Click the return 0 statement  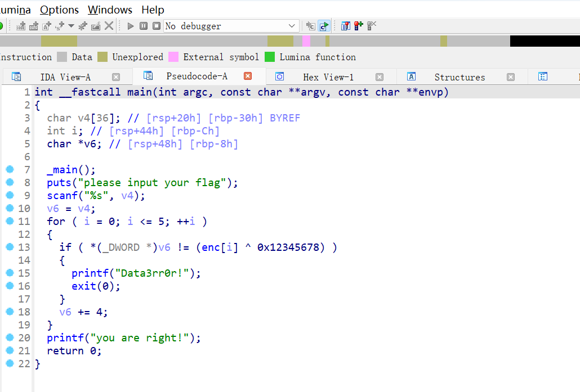[x=74, y=350]
